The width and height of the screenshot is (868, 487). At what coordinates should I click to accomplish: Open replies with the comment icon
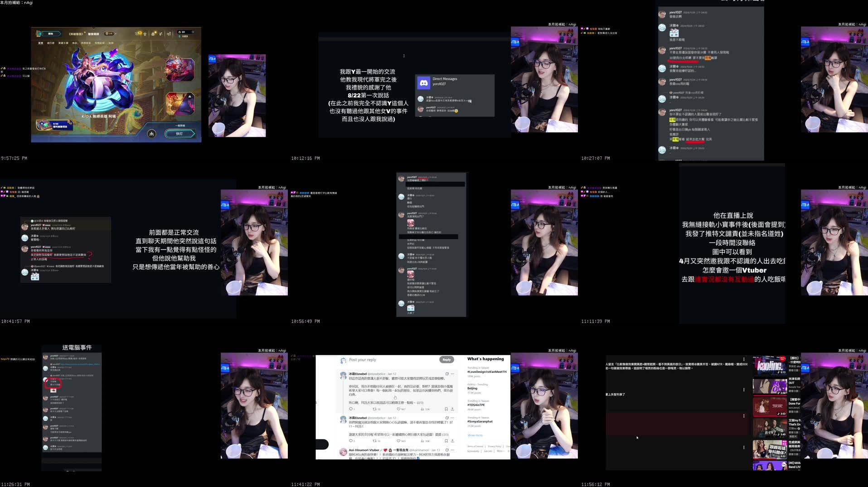pos(351,409)
